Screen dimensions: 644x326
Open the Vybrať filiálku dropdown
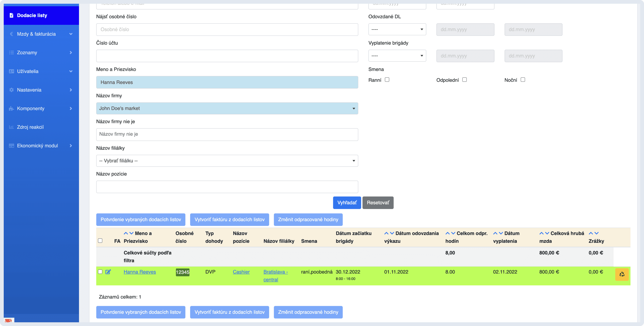click(227, 161)
